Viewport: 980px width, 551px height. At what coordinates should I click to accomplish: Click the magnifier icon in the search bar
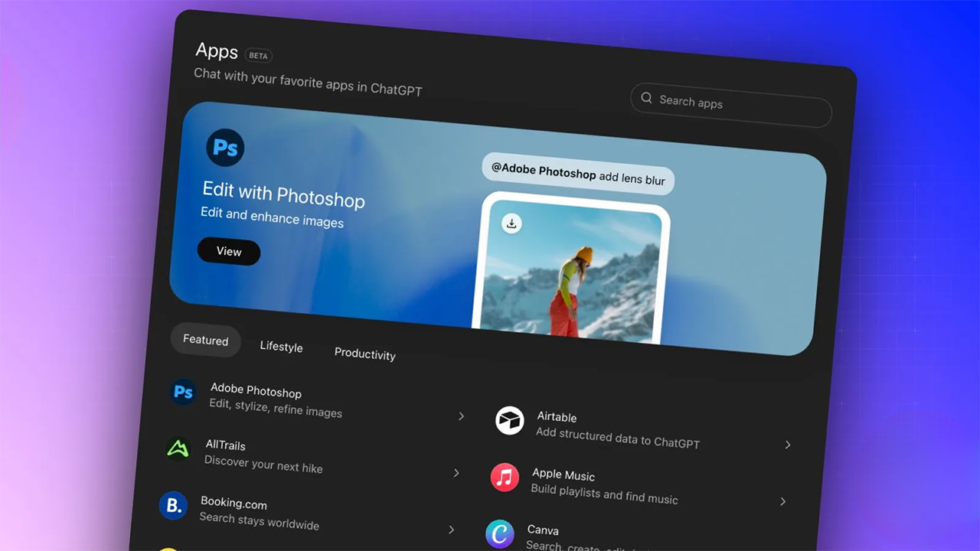pyautogui.click(x=647, y=98)
